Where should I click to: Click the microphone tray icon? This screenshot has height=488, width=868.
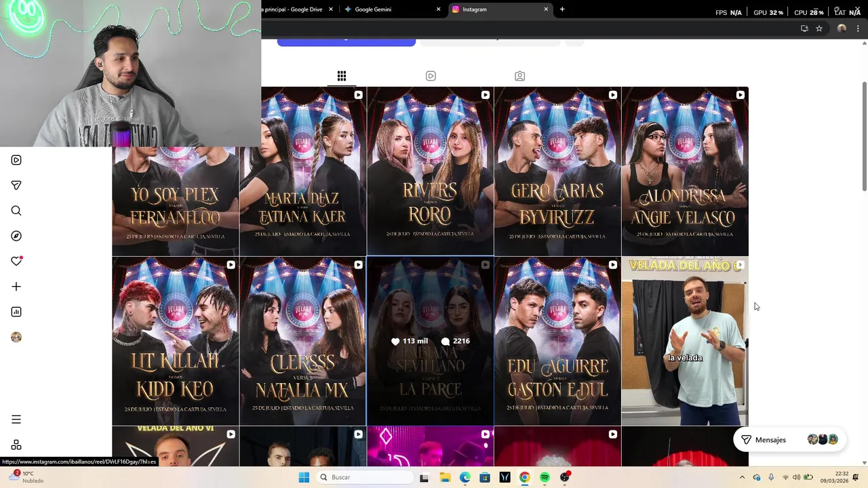(771, 478)
